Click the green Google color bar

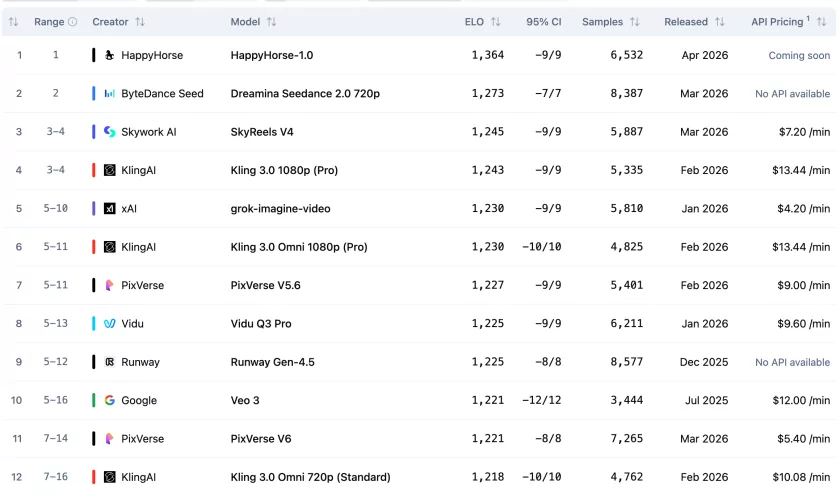pyautogui.click(x=94, y=400)
